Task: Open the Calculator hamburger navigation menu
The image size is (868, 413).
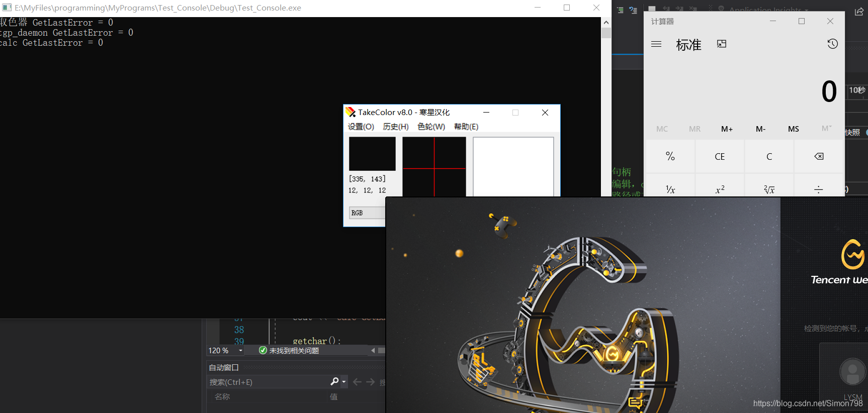Action: (656, 44)
